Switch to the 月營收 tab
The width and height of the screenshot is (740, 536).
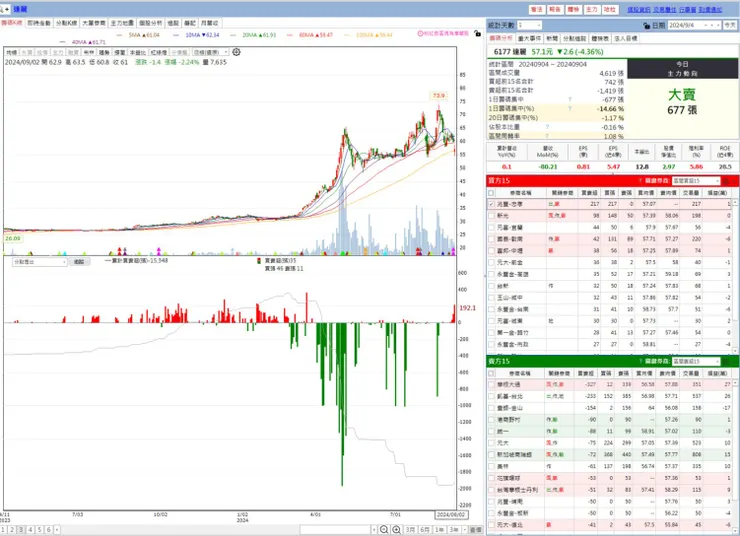[x=210, y=23]
